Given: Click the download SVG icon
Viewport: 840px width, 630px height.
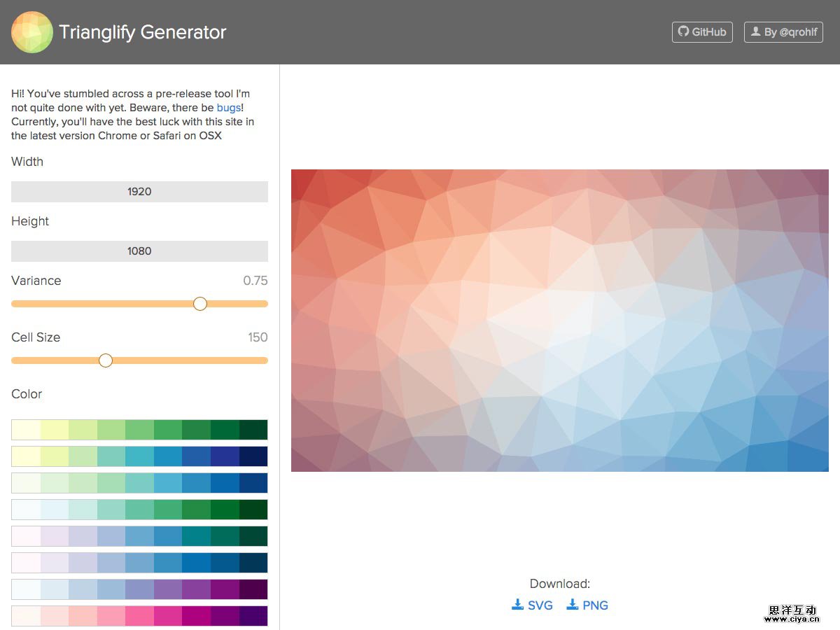Looking at the screenshot, I should pyautogui.click(x=518, y=605).
